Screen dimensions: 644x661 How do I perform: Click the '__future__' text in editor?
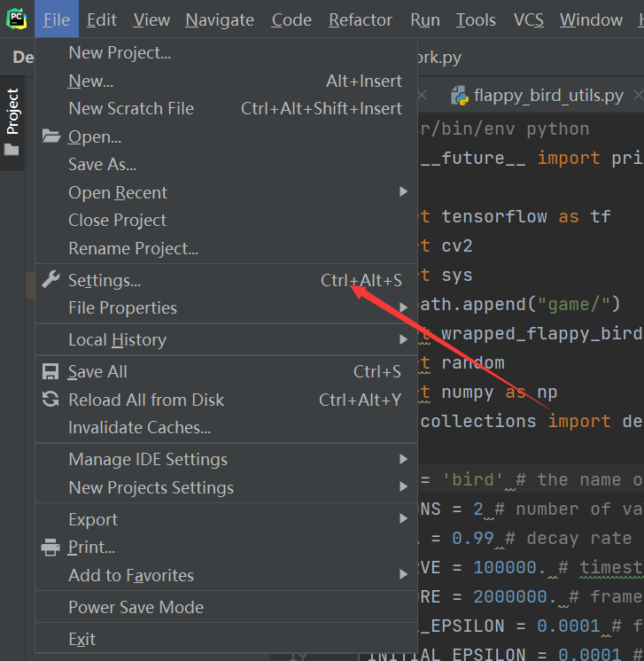tap(473, 158)
